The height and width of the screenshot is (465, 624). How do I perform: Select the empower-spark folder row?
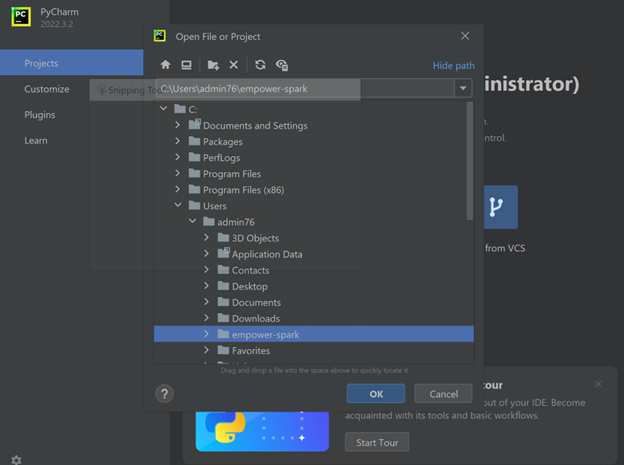coord(314,334)
